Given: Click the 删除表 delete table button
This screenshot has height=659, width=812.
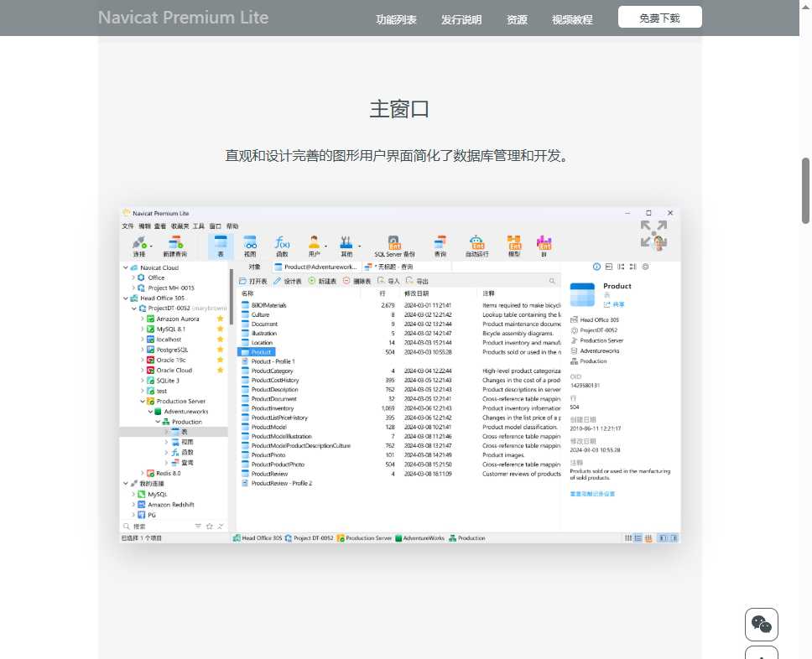Looking at the screenshot, I should coord(357,281).
